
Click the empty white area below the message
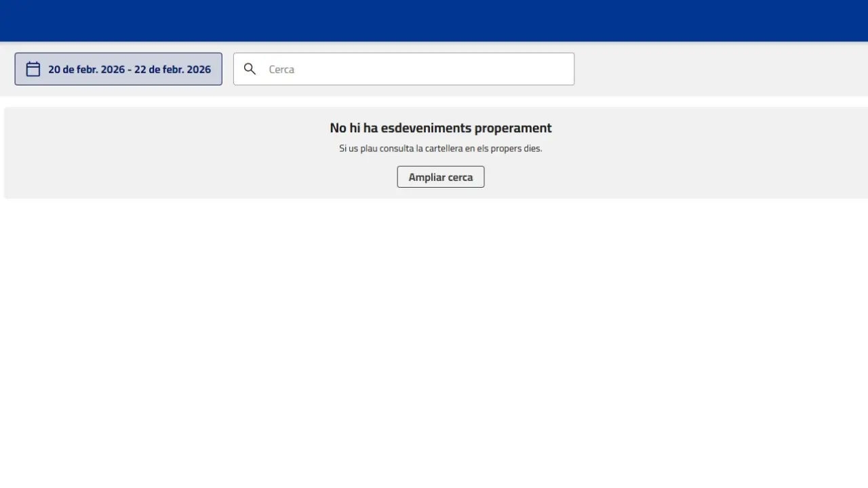[x=434, y=339]
